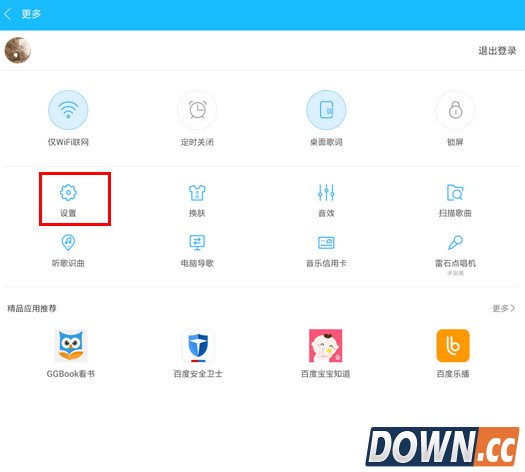Open 雷石点唱机 via the microphone icon
The width and height of the screenshot is (525, 472).
coord(455,242)
